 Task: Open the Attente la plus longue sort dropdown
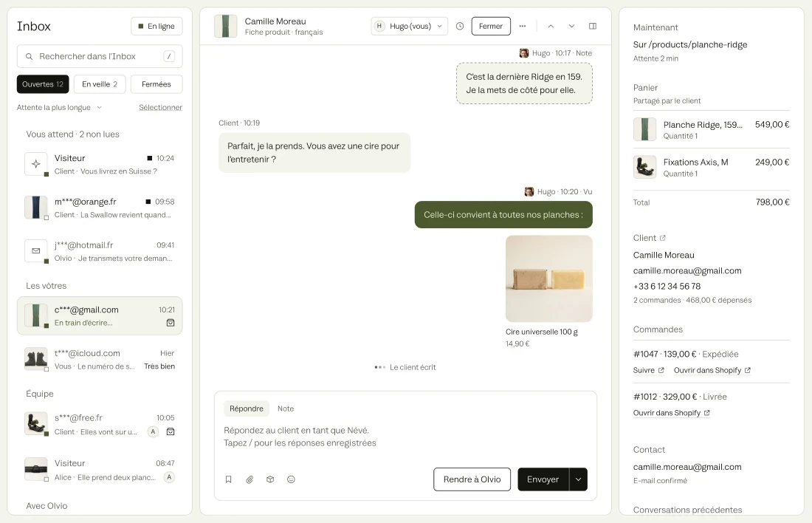[x=59, y=108]
